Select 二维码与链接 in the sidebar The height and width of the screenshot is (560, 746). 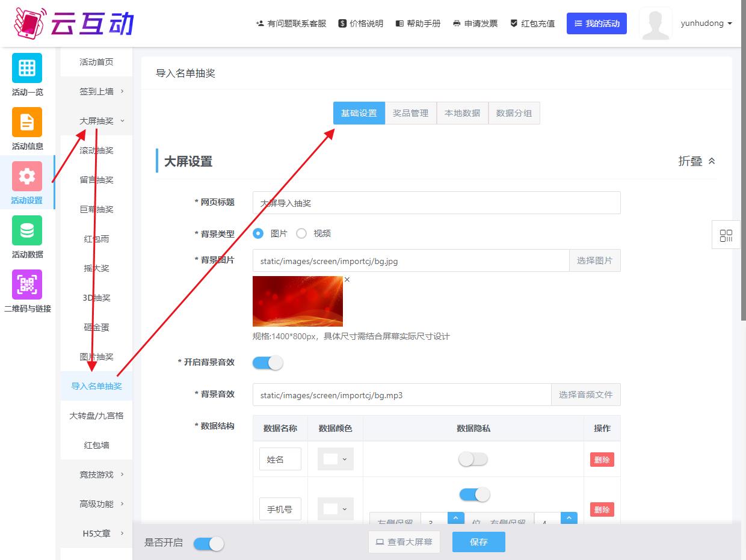(x=26, y=291)
